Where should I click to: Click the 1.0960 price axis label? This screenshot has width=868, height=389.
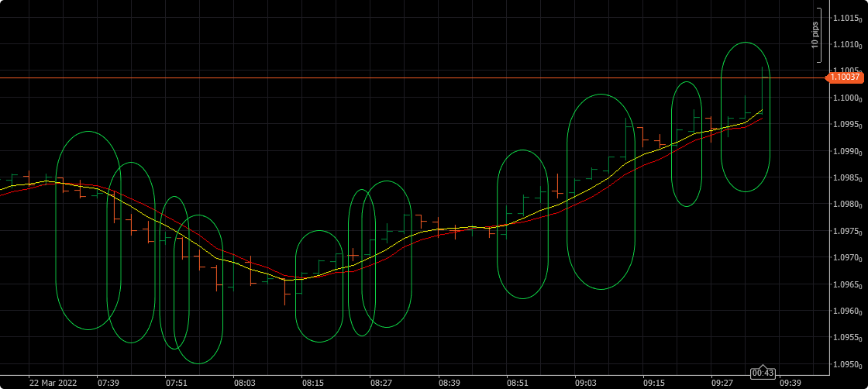pyautogui.click(x=848, y=311)
